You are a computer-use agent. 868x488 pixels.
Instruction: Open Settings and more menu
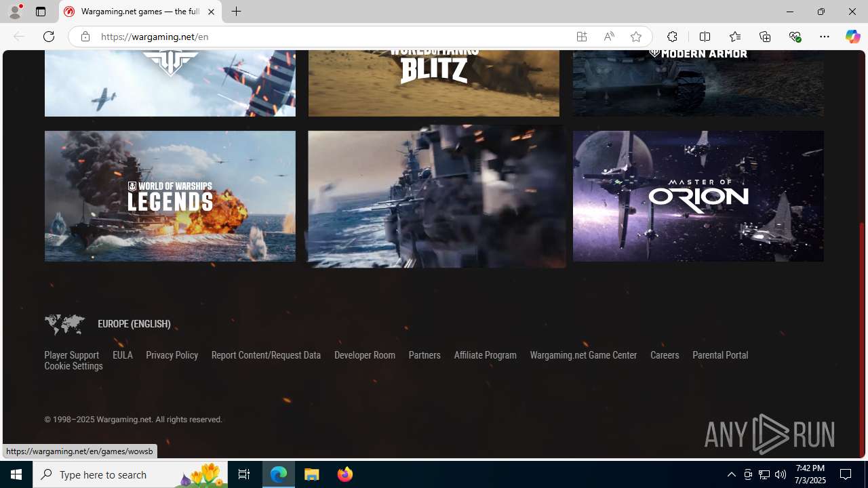825,37
